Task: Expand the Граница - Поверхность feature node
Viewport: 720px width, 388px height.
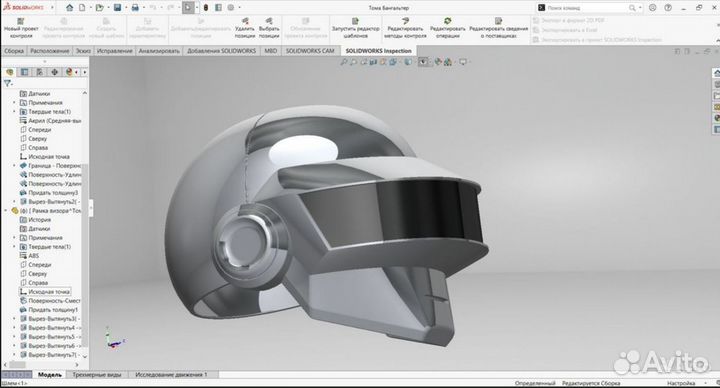Action: tap(14, 165)
